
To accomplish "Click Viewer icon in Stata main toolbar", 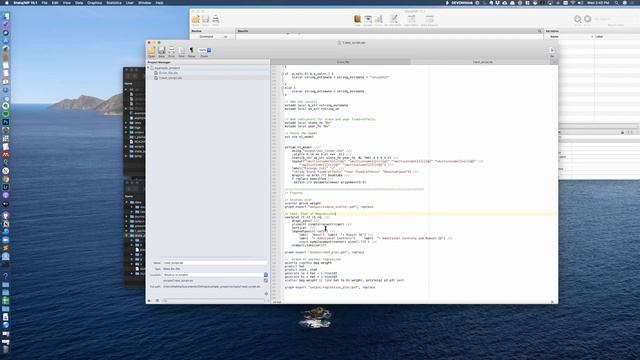I will click(368, 20).
